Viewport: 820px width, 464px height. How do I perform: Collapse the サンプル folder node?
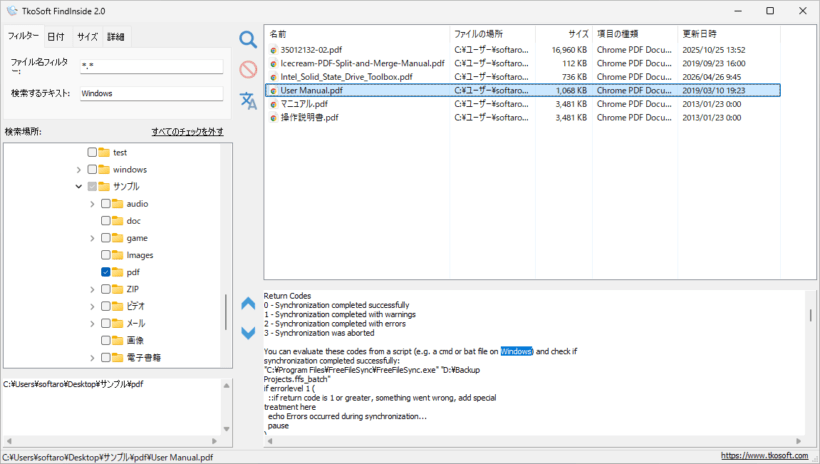pos(78,186)
